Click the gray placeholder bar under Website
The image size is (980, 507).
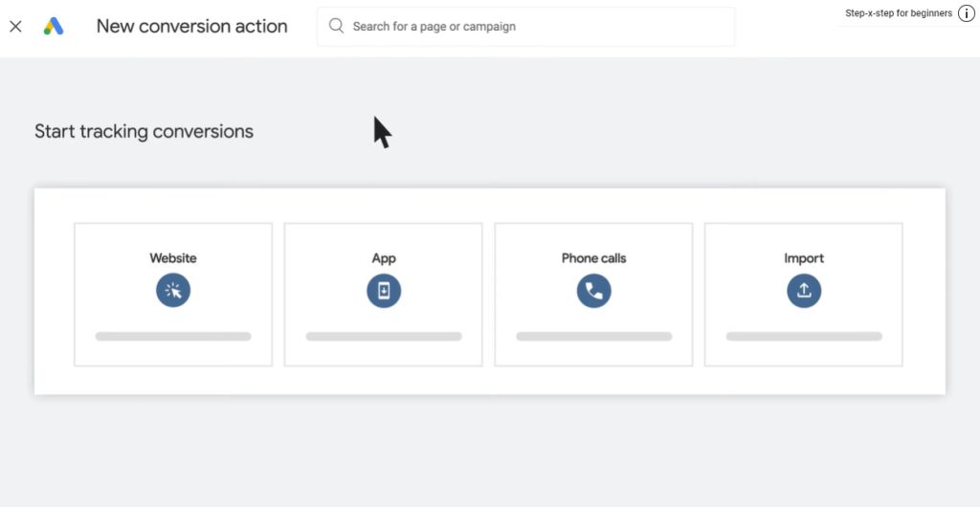point(173,337)
